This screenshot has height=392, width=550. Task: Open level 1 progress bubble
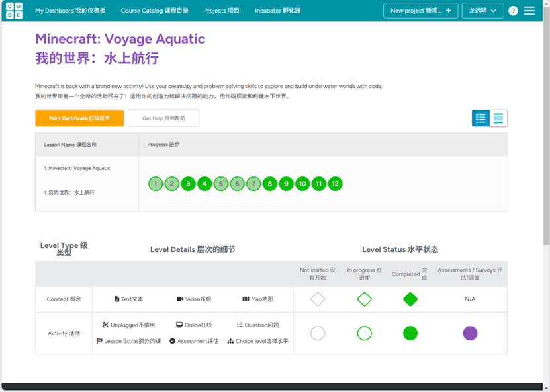156,184
